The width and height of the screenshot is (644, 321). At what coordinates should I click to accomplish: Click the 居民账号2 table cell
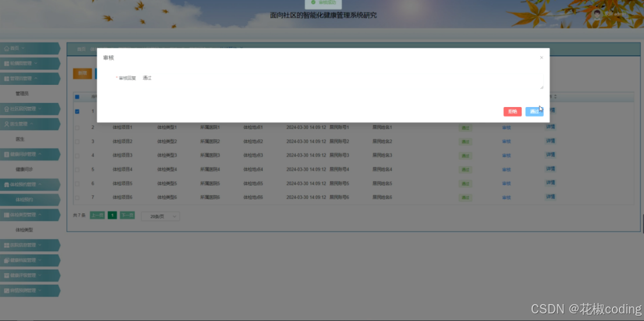tap(339, 141)
